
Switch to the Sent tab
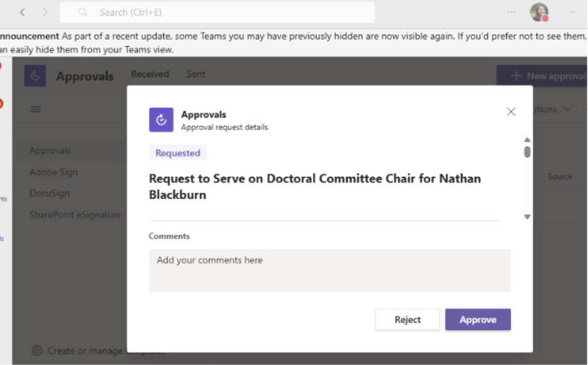(x=196, y=74)
